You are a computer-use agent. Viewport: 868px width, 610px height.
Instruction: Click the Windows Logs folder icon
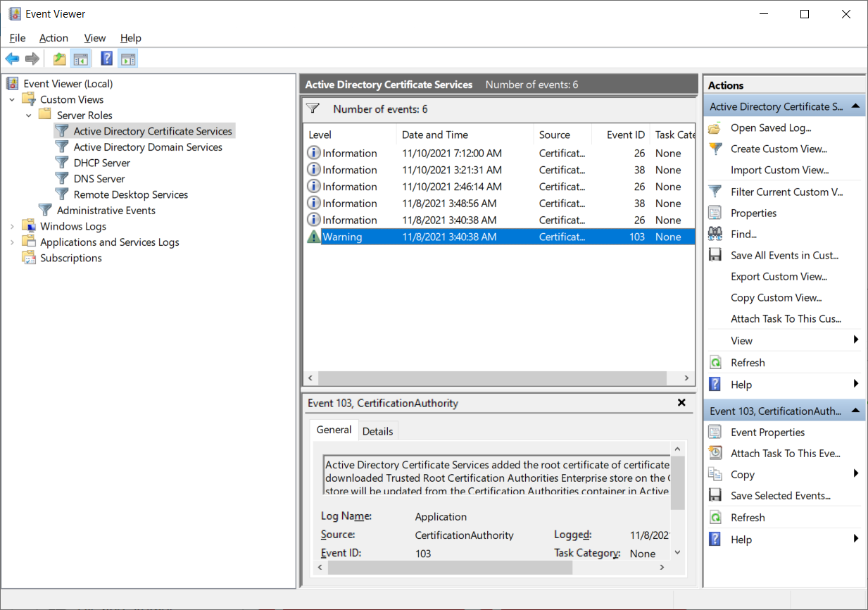(29, 226)
